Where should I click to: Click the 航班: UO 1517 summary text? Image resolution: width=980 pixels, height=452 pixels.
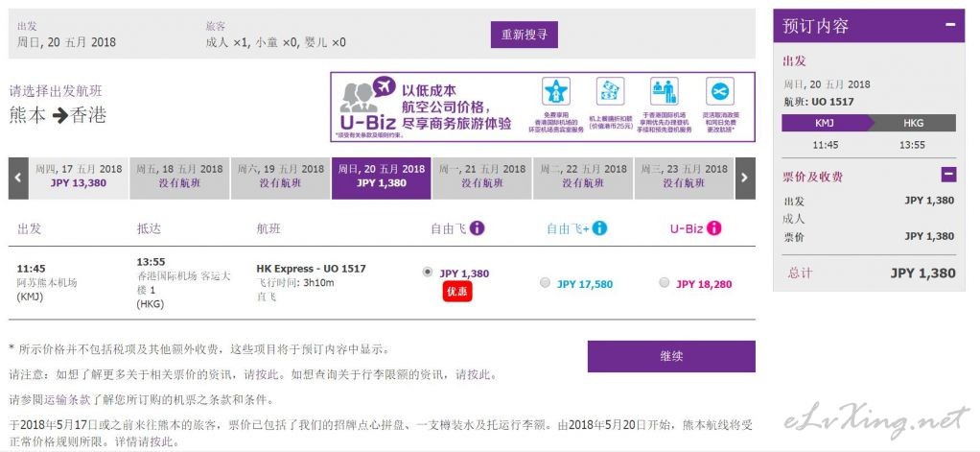pos(818,102)
